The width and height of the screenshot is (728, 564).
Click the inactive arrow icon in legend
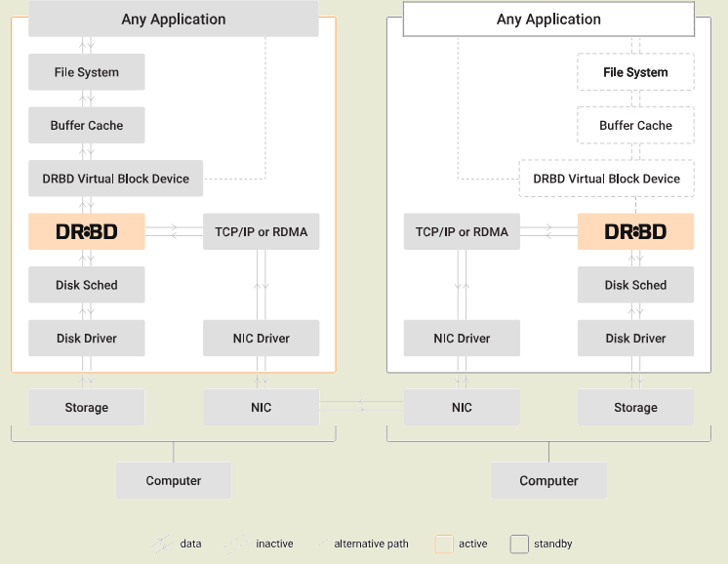pos(237,544)
